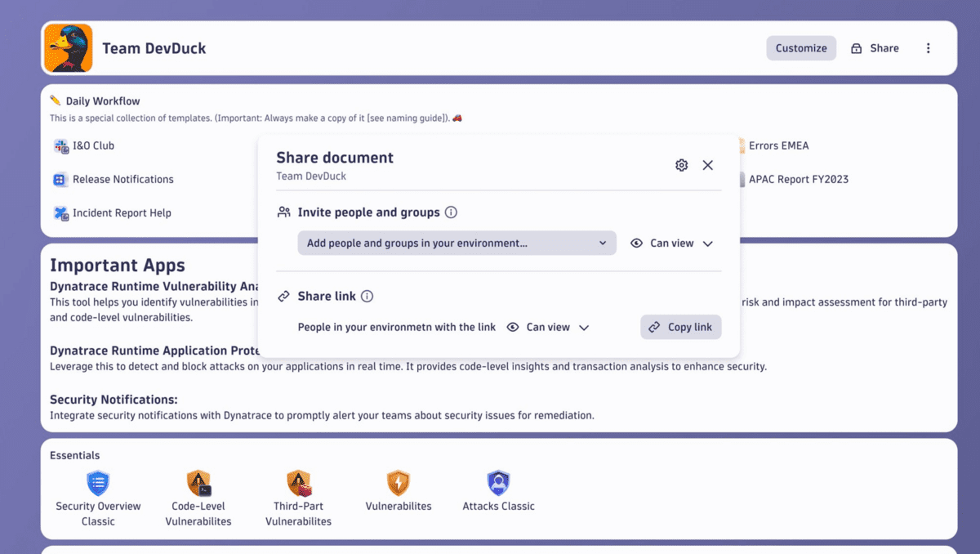Open the Third-Part Vulnerabilities app

(298, 484)
